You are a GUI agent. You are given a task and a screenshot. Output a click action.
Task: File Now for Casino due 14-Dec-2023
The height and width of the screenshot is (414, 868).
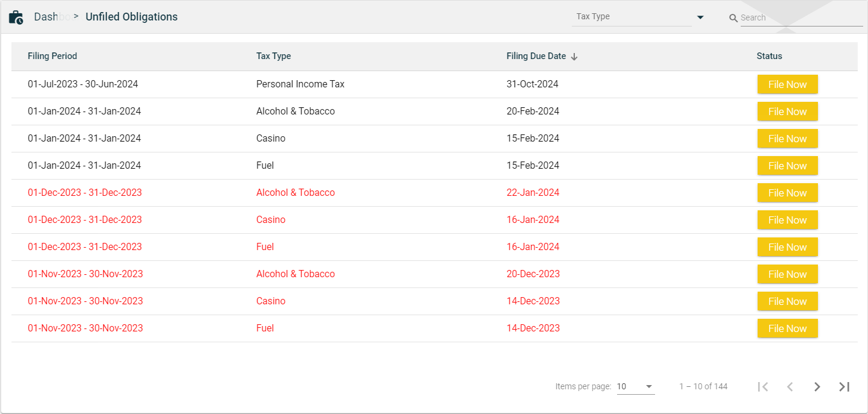pyautogui.click(x=787, y=301)
